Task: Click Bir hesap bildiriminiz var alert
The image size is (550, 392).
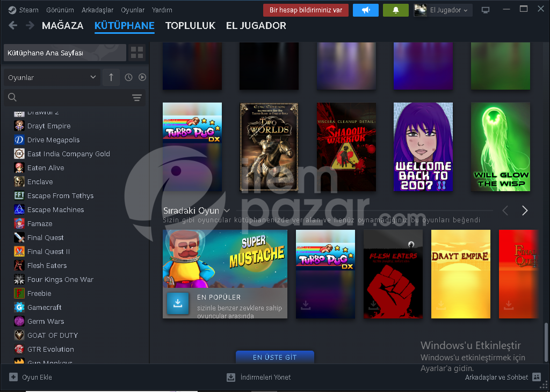Action: pos(306,10)
